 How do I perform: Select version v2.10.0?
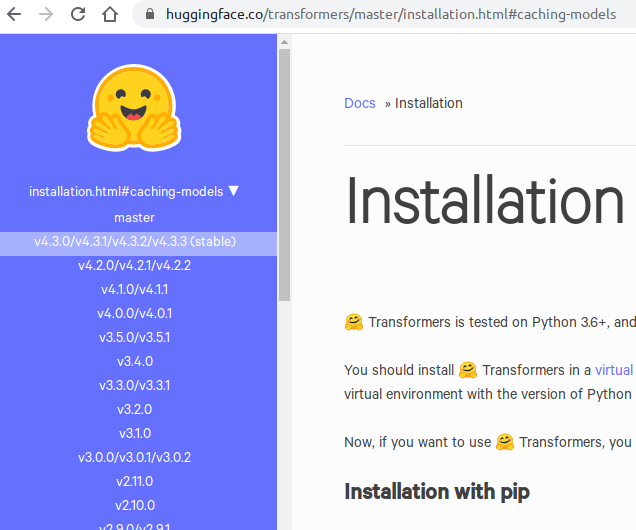135,505
